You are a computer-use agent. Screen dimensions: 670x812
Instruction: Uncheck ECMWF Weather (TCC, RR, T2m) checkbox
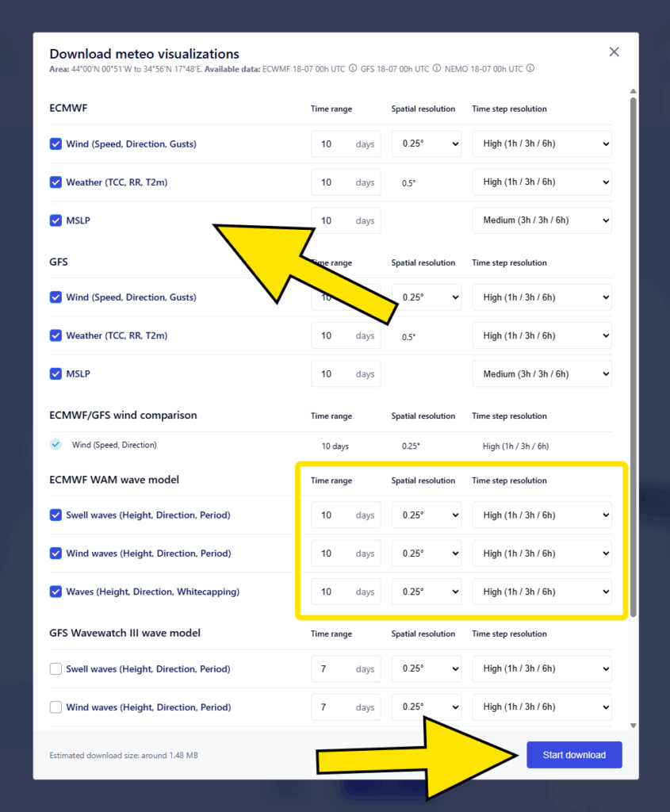point(56,182)
